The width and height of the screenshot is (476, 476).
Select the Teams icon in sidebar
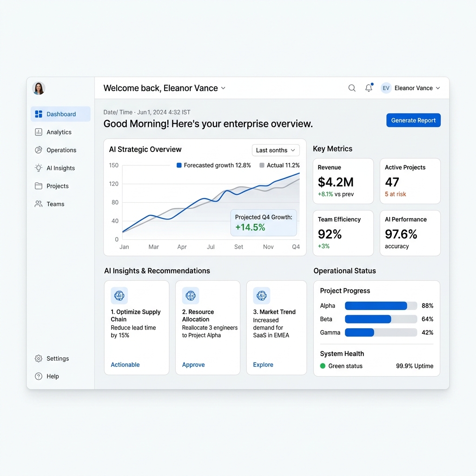(40, 204)
